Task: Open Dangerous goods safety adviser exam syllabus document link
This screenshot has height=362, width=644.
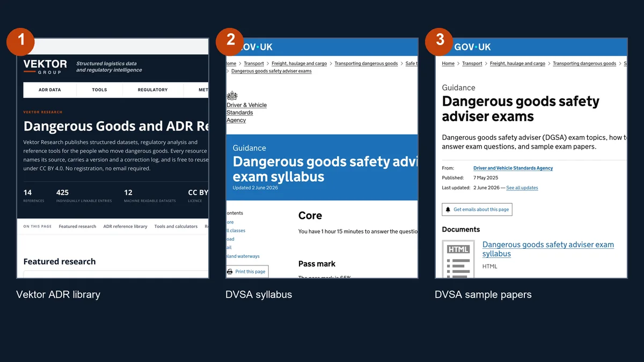Action: tap(548, 249)
